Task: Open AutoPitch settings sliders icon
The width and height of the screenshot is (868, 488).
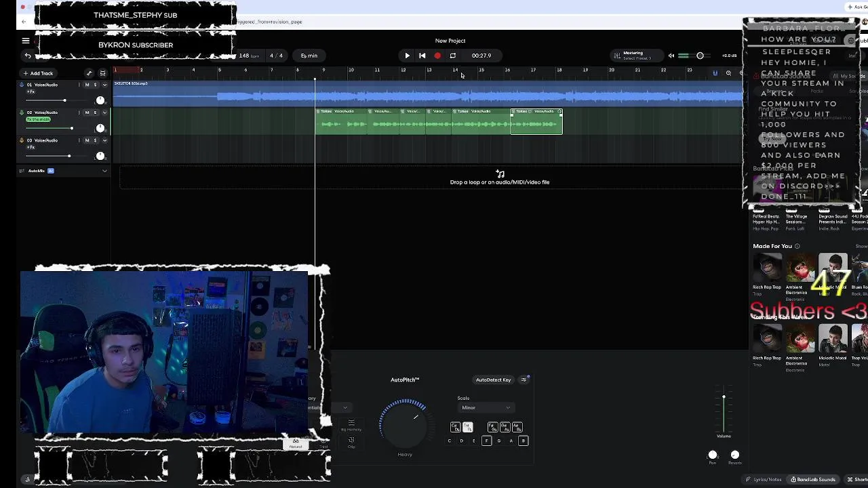Action: click(x=524, y=380)
